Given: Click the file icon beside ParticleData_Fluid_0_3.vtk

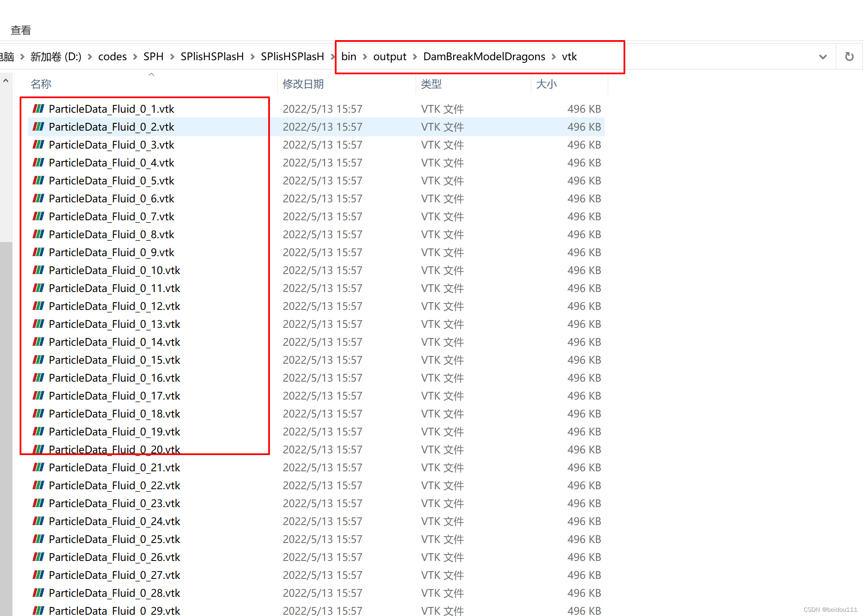Looking at the screenshot, I should point(38,145).
